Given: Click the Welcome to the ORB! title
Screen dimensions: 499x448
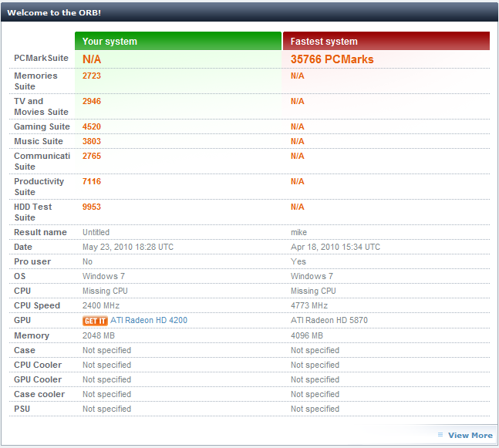Looking at the screenshot, I should coord(54,13).
